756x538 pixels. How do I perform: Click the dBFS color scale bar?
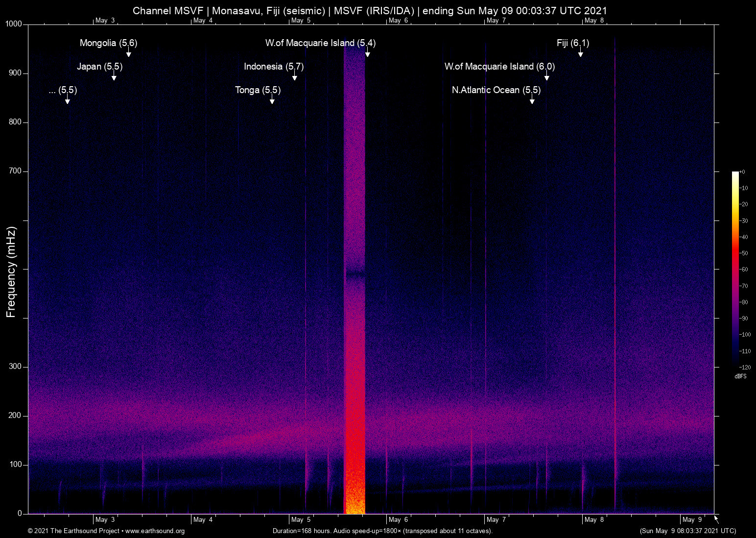click(735, 269)
